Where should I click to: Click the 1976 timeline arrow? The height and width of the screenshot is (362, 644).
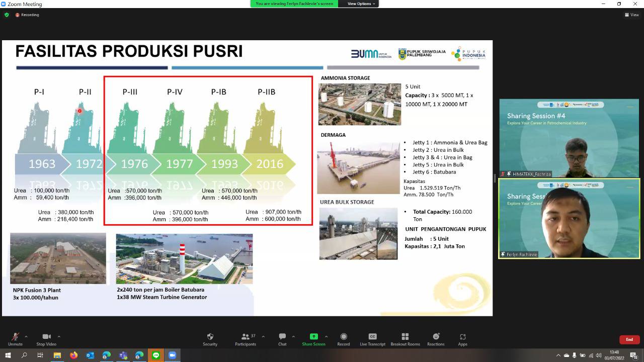tap(134, 164)
